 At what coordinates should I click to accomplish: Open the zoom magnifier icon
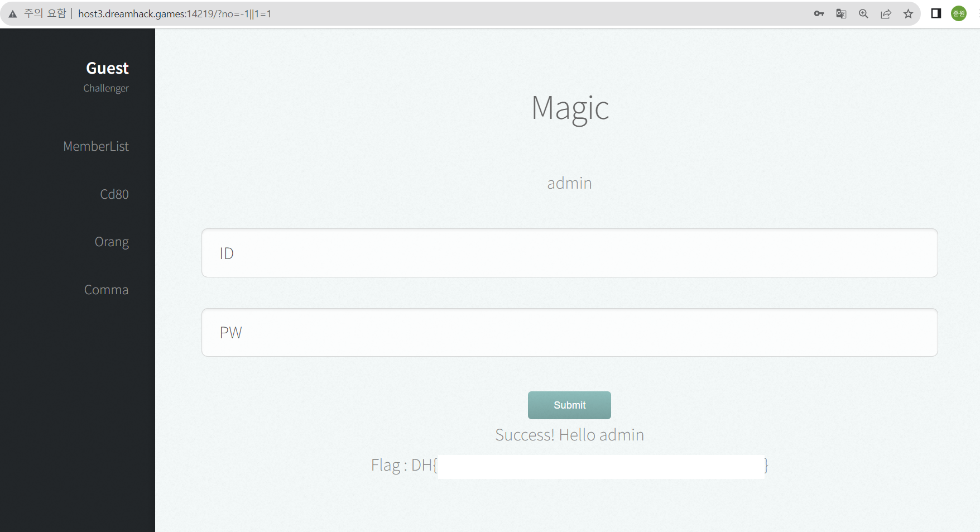[863, 14]
